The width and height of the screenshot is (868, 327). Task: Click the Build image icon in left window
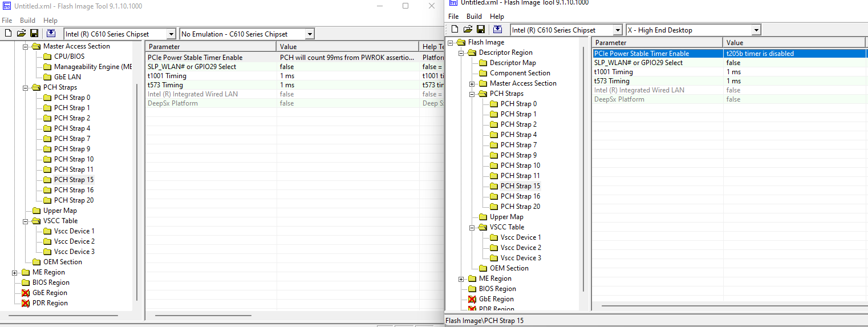pos(51,34)
